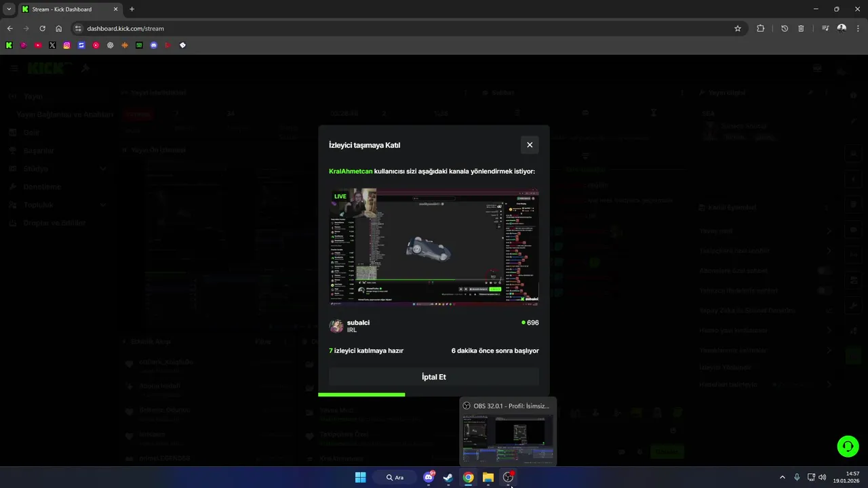Screen dimensions: 868x488
Task: Go to the browser home page
Action: pos(59,28)
